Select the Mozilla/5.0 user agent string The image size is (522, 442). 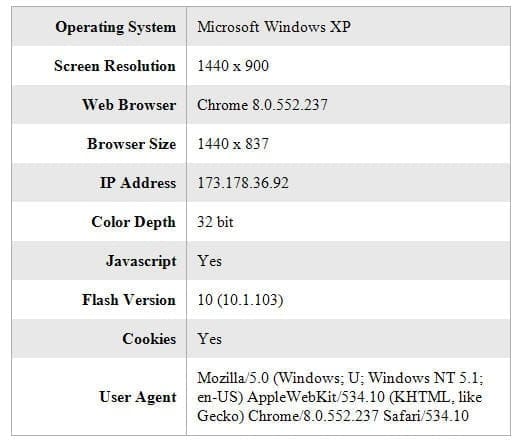coord(340,397)
